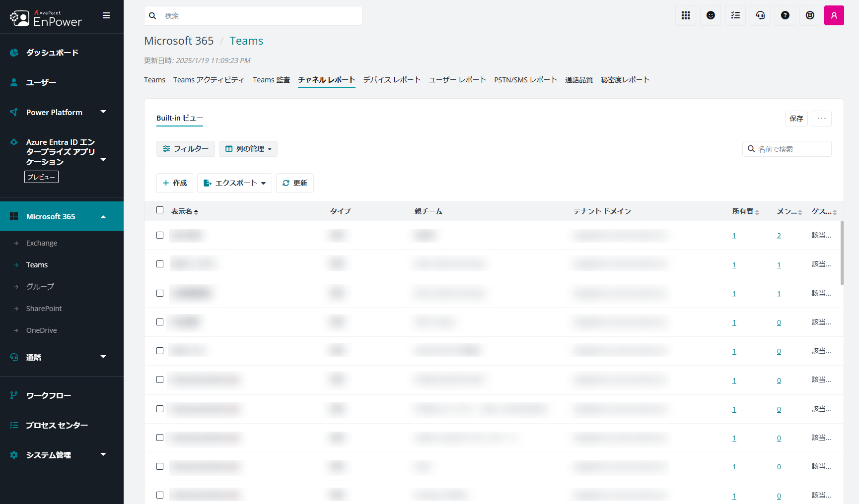The width and height of the screenshot is (859, 504).
Task: Open the app launcher grid icon
Action: coord(686,15)
